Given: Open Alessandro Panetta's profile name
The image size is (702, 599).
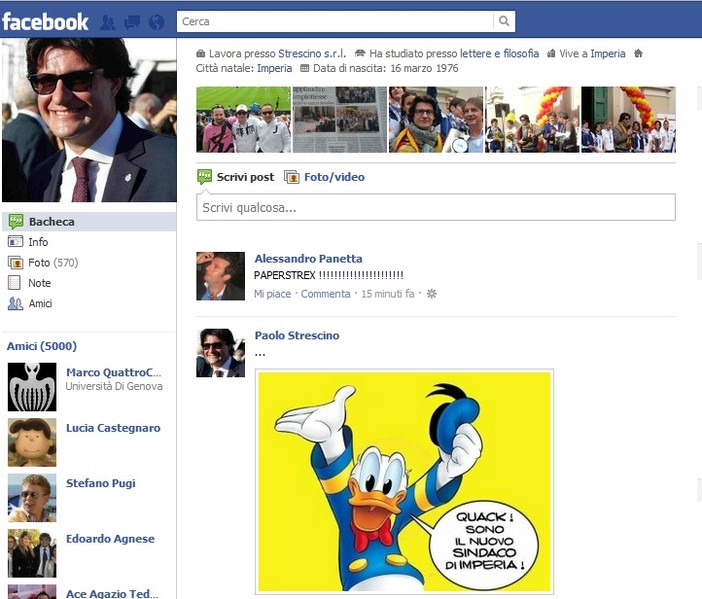Looking at the screenshot, I should tap(308, 258).
